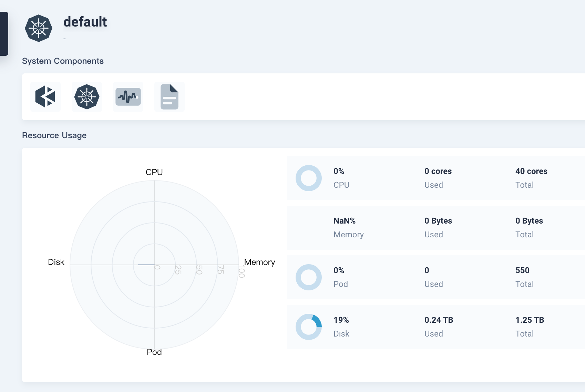Viewport: 585px width, 392px height.
Task: Click the CPU usage donut ring
Action: [309, 178]
